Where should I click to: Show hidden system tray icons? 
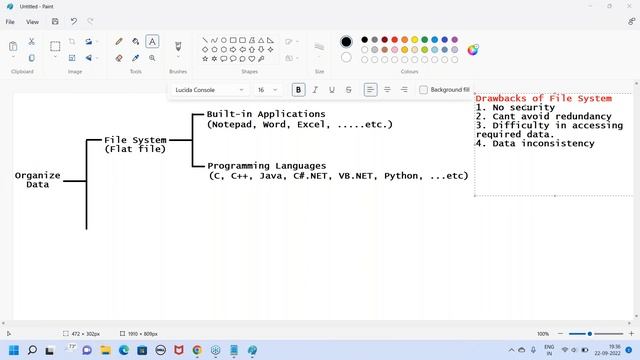(x=511, y=350)
